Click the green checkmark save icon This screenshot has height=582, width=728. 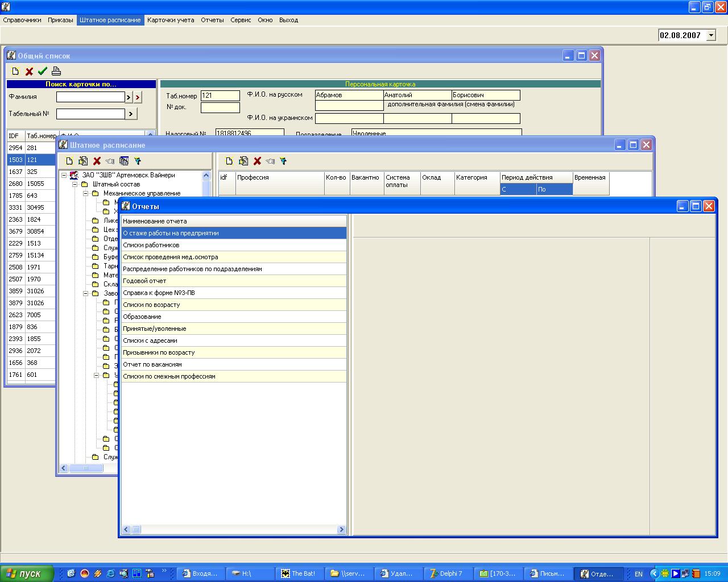tap(42, 71)
